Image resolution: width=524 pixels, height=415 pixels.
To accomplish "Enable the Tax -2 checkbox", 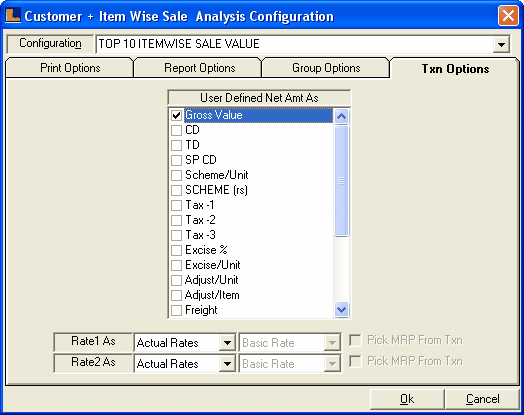I will pyautogui.click(x=176, y=221).
